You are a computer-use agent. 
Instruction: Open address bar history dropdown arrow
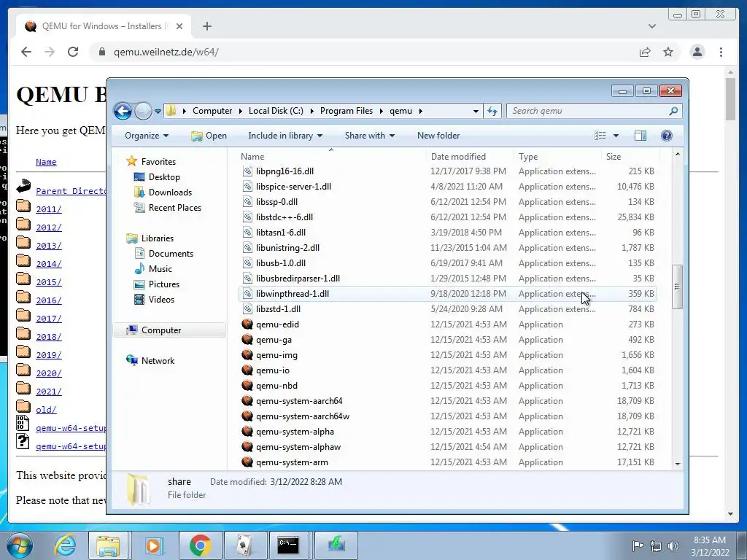click(x=476, y=111)
